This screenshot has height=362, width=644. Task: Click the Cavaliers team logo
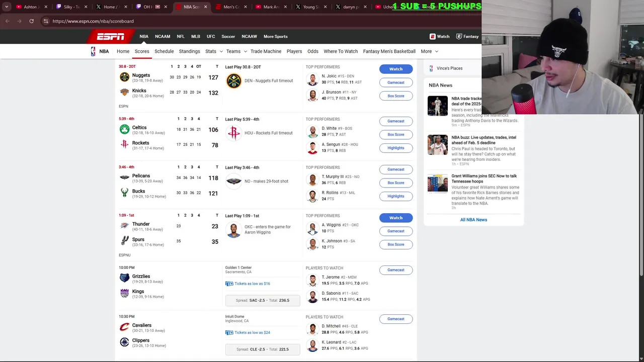tap(124, 327)
